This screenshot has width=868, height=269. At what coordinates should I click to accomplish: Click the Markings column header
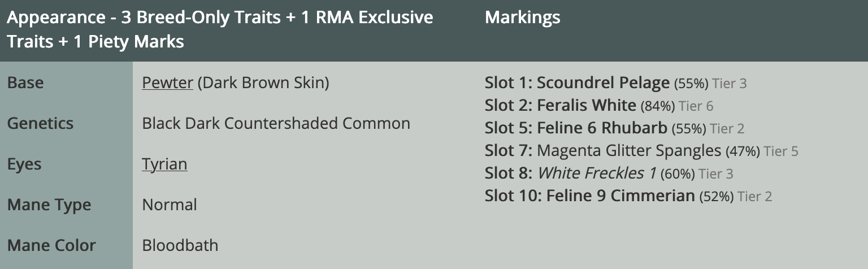point(522,18)
